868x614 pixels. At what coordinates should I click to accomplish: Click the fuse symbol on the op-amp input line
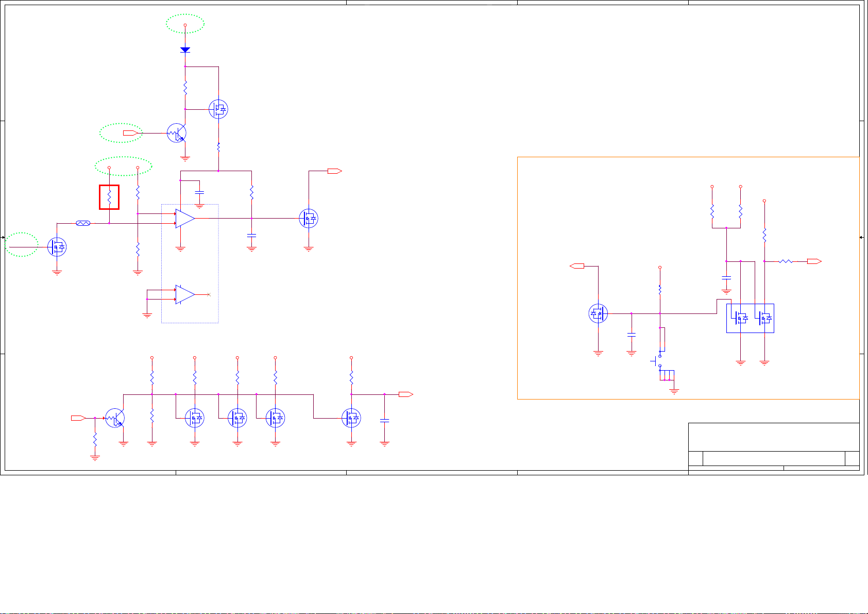(83, 223)
